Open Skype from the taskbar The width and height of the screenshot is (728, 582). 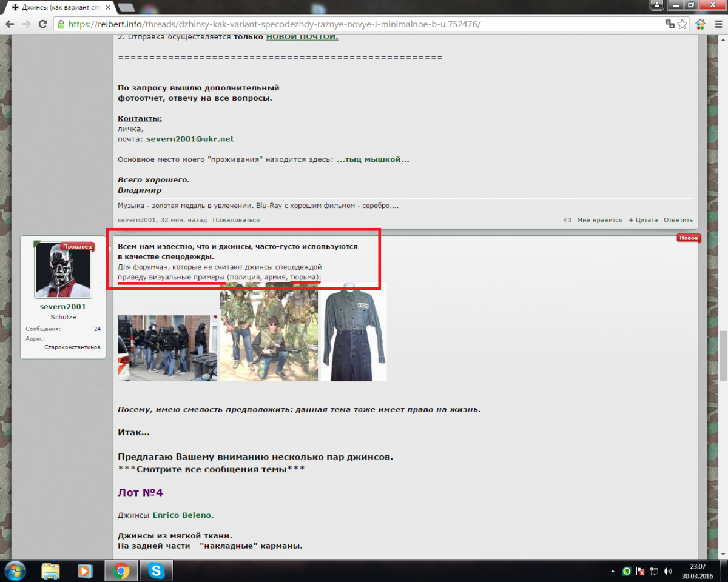tap(156, 570)
